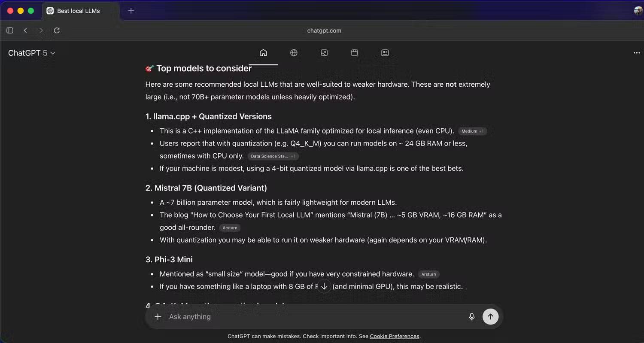Reload the chatgpt.com page
The height and width of the screenshot is (343, 644).
(x=57, y=30)
